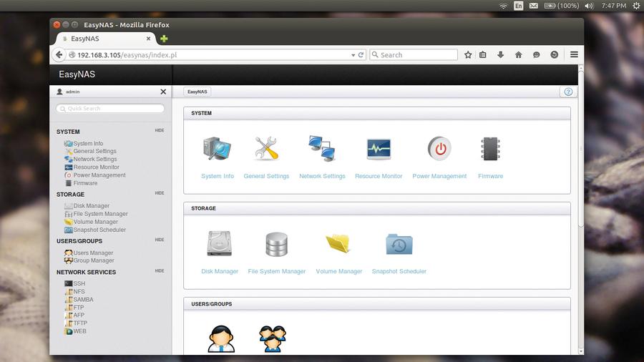
Task: Bookmark this page with star icon
Action: click(468, 54)
